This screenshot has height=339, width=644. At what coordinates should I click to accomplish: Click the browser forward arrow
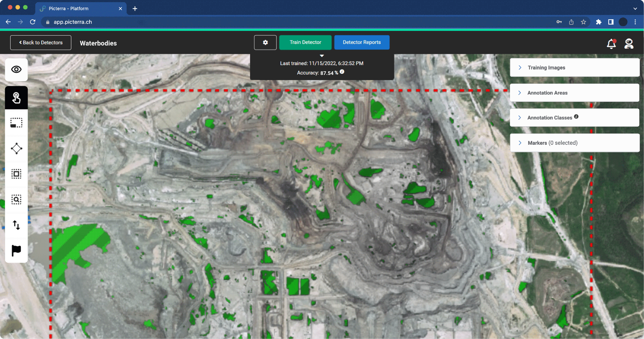point(20,22)
